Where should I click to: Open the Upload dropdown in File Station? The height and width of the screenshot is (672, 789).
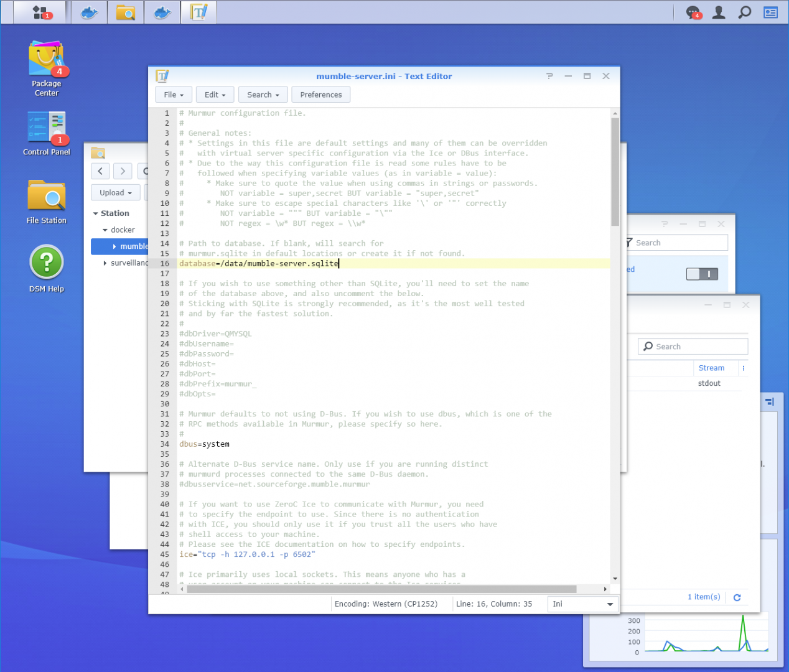[x=115, y=192]
